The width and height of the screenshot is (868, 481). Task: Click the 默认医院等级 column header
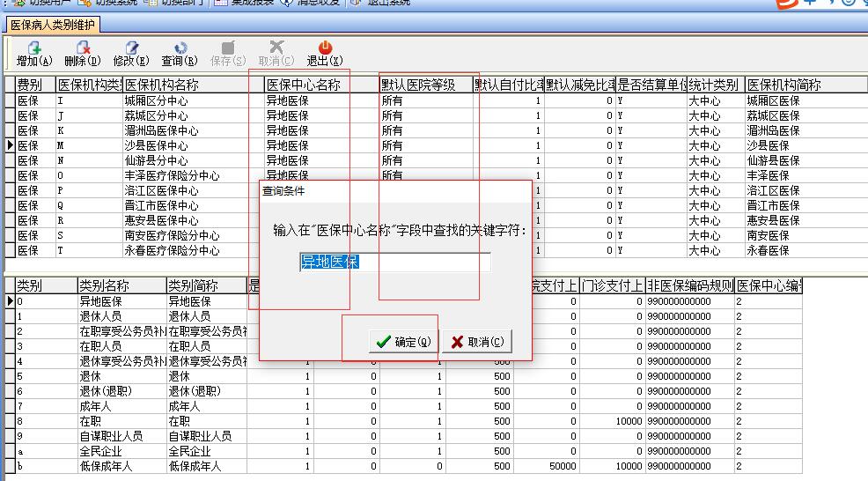click(x=426, y=85)
